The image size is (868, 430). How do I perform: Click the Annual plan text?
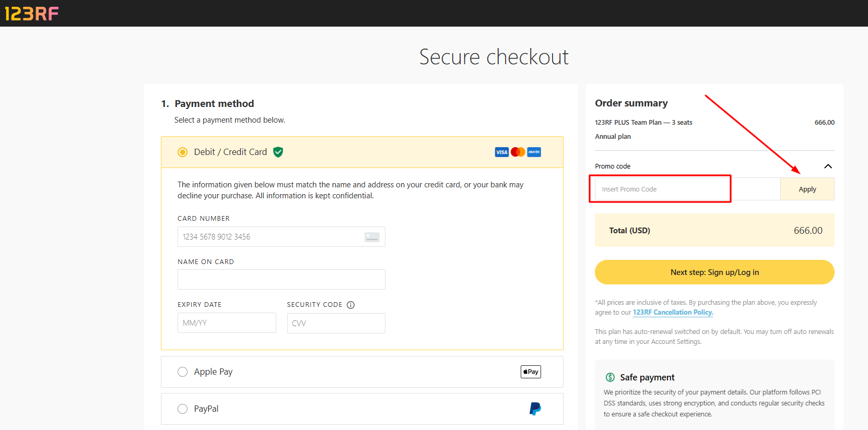(613, 137)
